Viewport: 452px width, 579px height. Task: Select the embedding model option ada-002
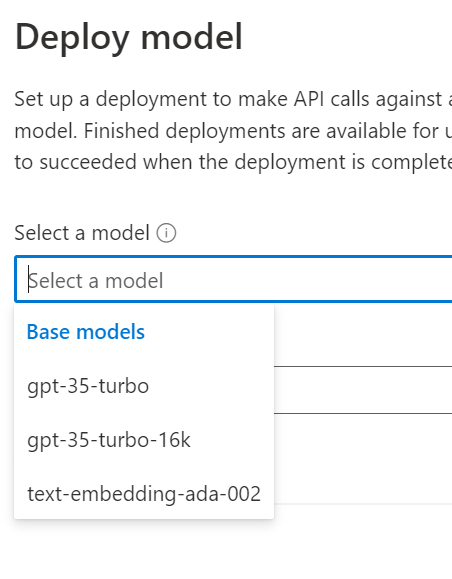(144, 494)
